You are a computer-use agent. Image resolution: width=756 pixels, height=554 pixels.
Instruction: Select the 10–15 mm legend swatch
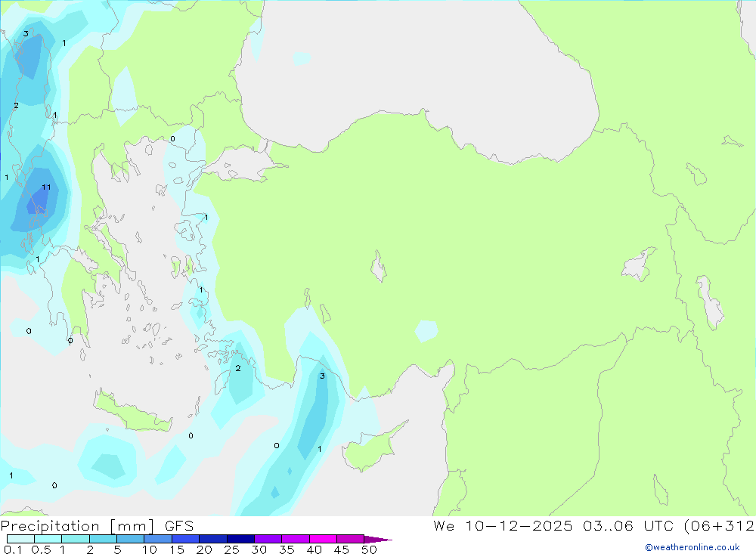click(x=158, y=539)
